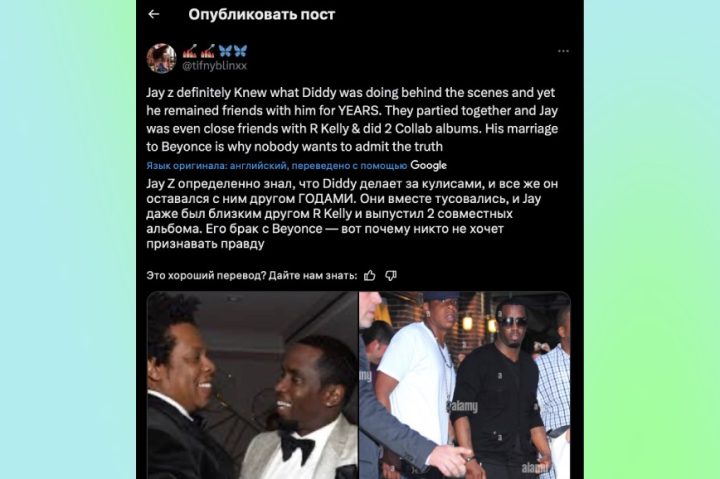The image size is (720, 479).
Task: Click the "Опубликовать пост" header title
Action: point(262,14)
